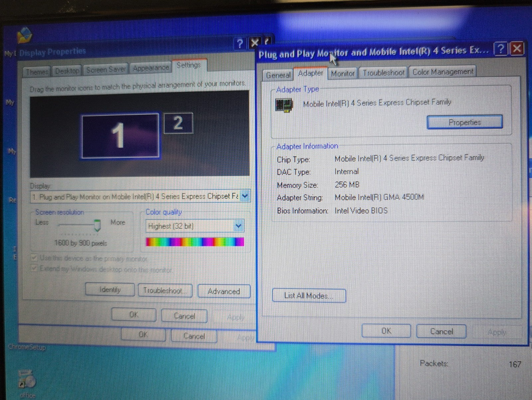Click the 'Packets:' label at the bottom right
This screenshot has height=400, width=532.
coord(434,363)
